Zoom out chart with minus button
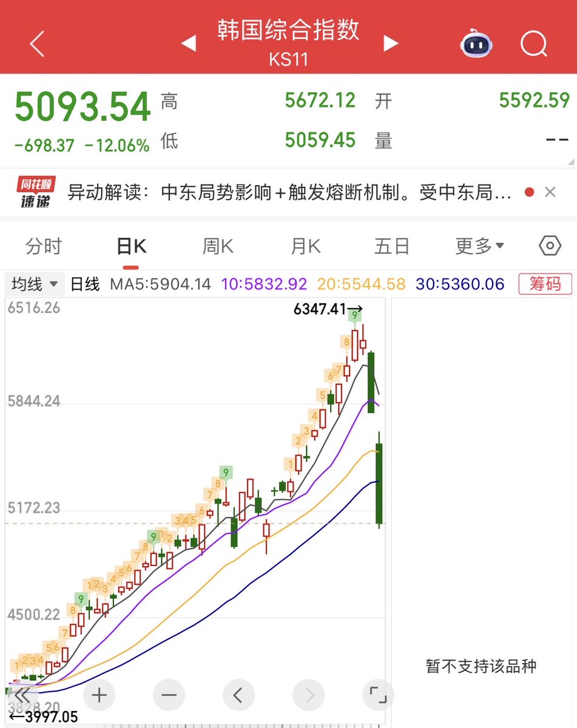The height and width of the screenshot is (728, 577). click(x=169, y=695)
